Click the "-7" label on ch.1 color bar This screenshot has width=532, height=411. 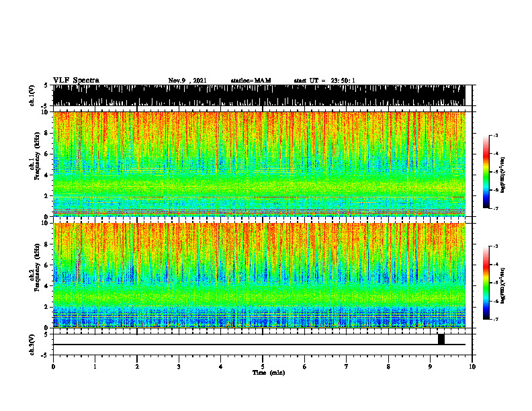click(496, 208)
